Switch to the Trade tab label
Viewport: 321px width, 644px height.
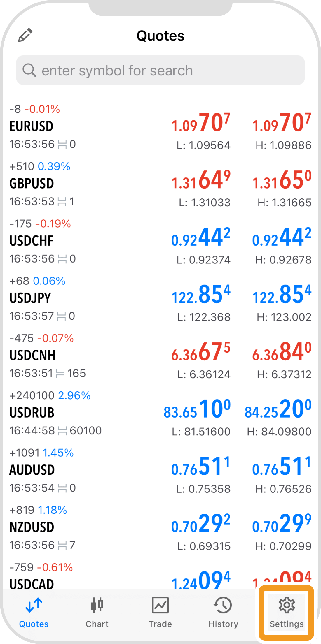click(x=160, y=624)
